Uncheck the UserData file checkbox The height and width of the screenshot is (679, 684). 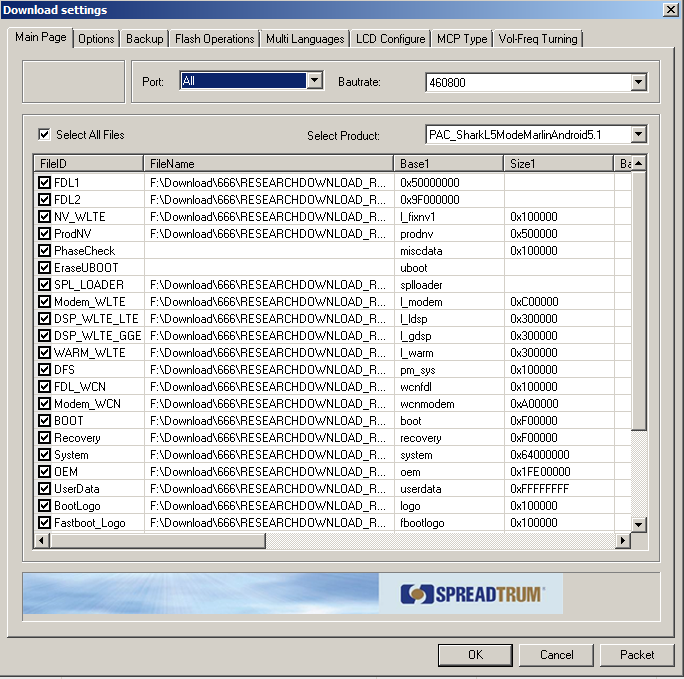44,489
